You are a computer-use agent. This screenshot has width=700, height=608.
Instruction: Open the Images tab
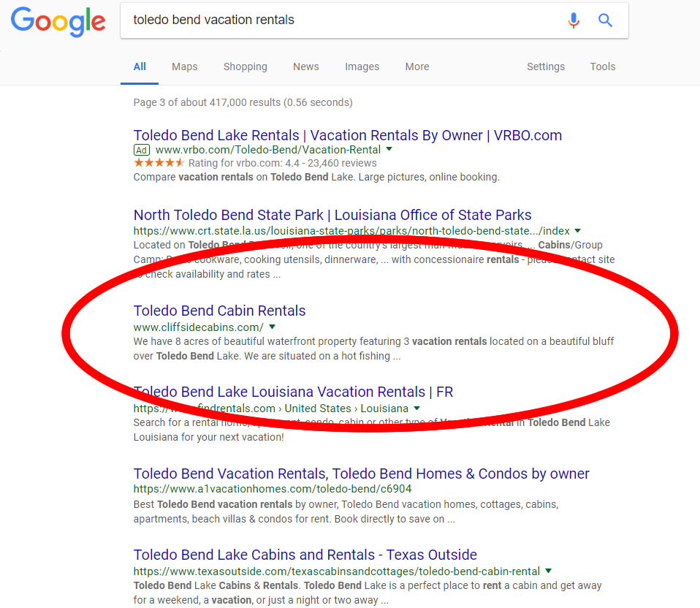362,66
